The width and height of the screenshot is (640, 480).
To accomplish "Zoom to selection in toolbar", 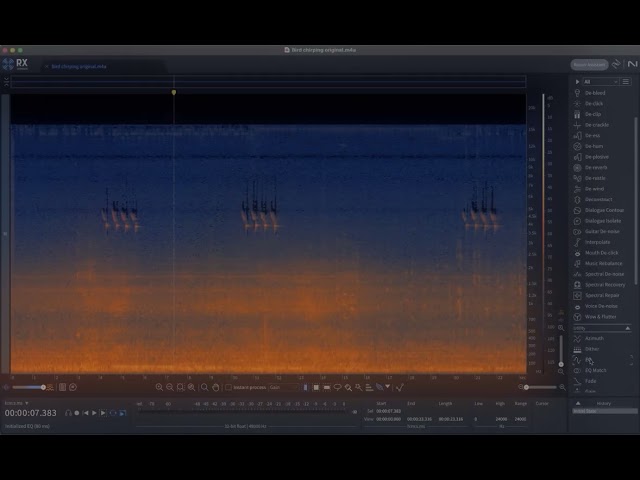I will pyautogui.click(x=180, y=387).
